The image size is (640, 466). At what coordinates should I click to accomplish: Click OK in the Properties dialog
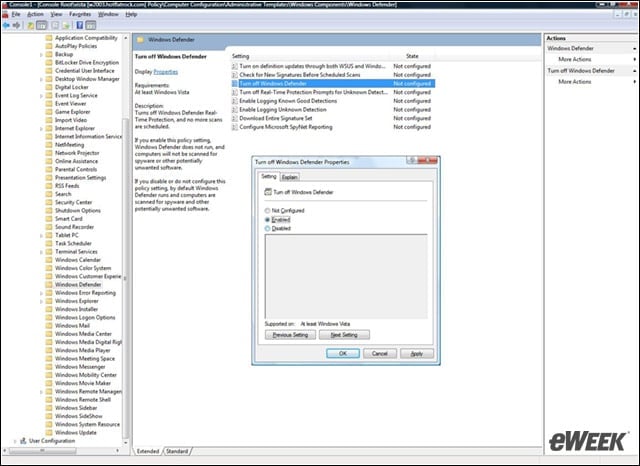click(343, 353)
